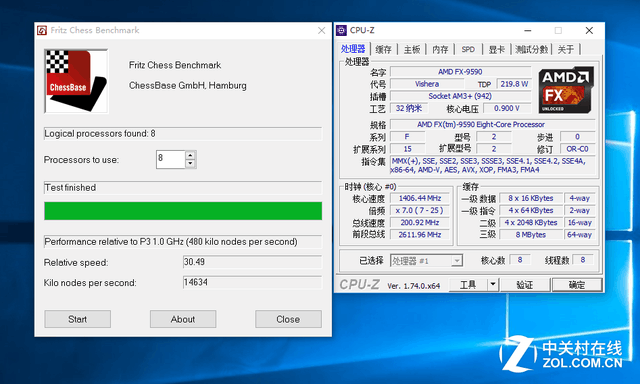Switch to the 关于 tab in CPU-Z

point(566,50)
